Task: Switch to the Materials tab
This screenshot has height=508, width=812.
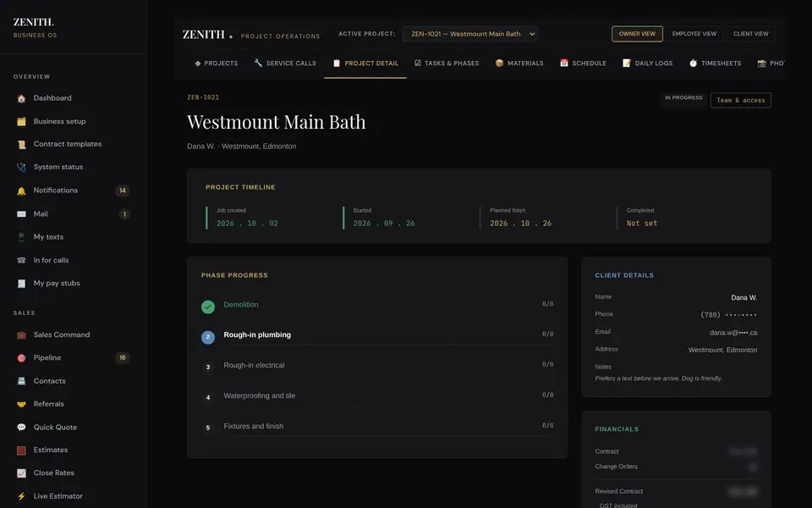Action: click(519, 63)
